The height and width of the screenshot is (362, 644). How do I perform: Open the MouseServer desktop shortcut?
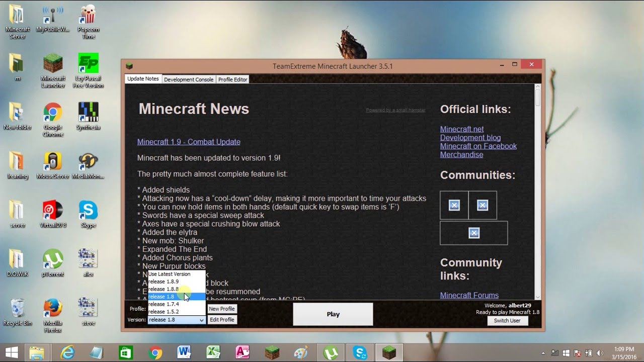tap(53, 165)
